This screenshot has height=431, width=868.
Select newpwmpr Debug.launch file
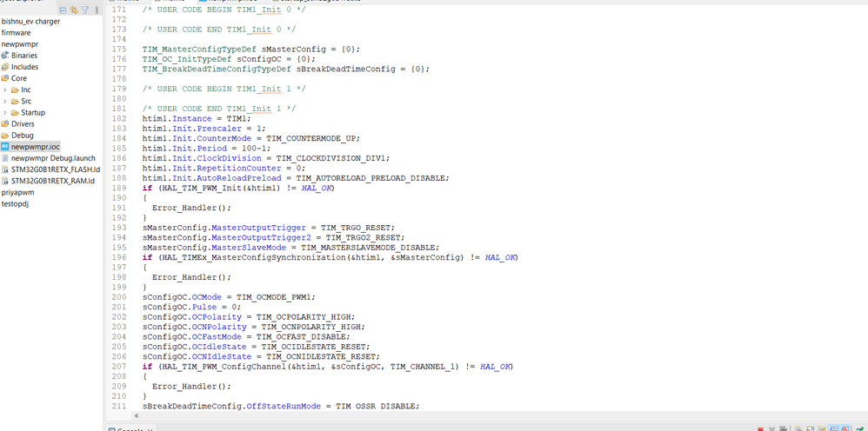(x=53, y=157)
